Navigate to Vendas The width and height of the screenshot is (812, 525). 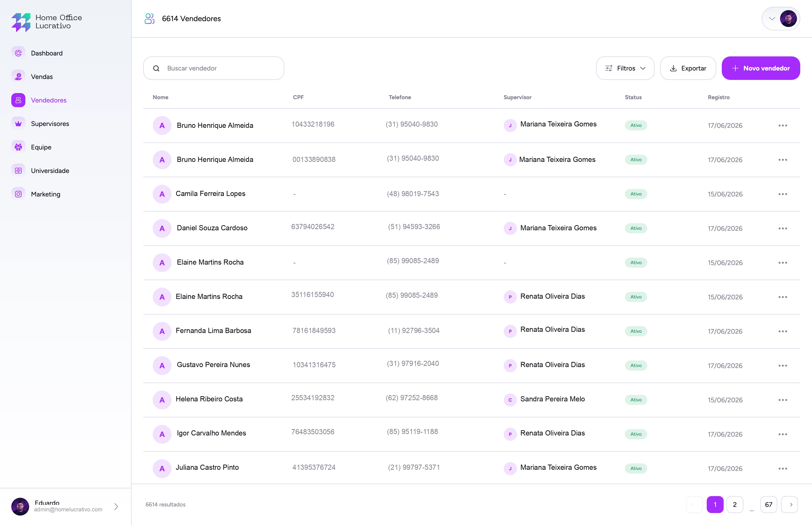tap(42, 77)
